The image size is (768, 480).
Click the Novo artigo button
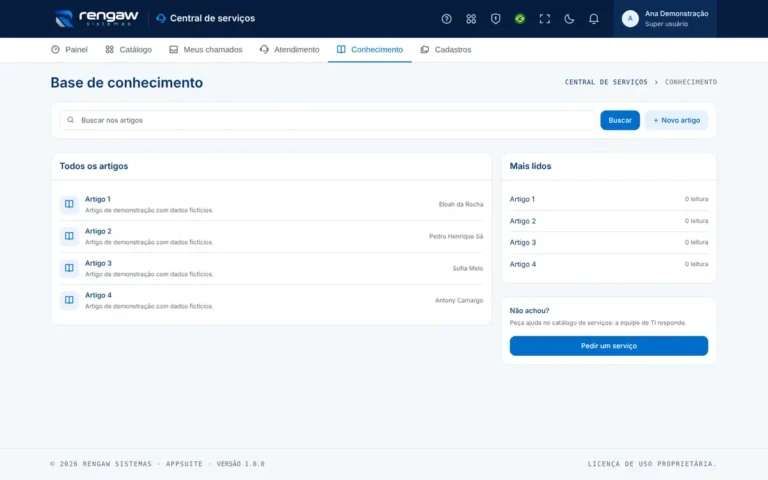click(676, 120)
